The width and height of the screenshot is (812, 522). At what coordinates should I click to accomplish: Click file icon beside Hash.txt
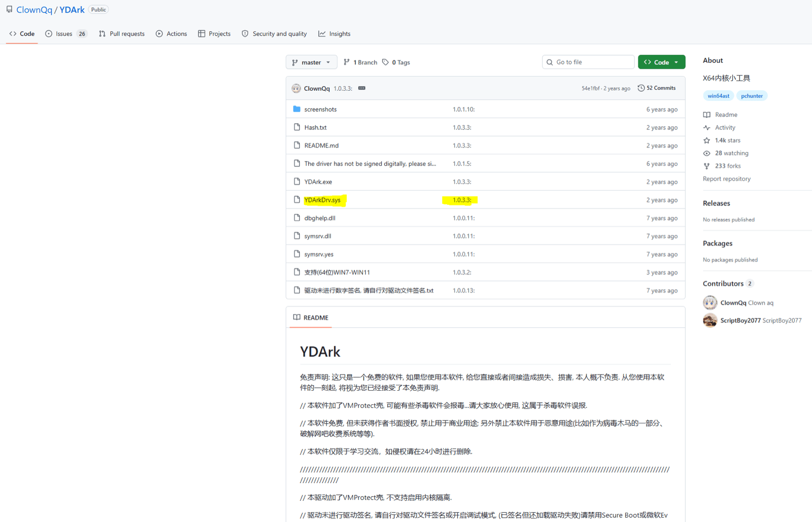297,127
